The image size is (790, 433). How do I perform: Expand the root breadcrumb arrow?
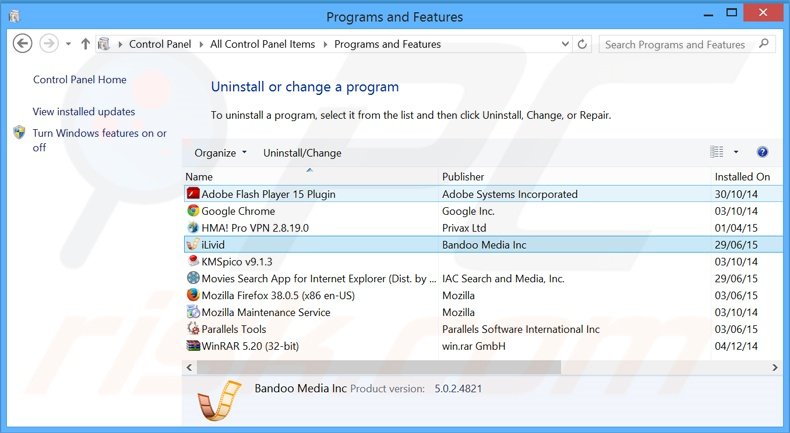click(120, 44)
